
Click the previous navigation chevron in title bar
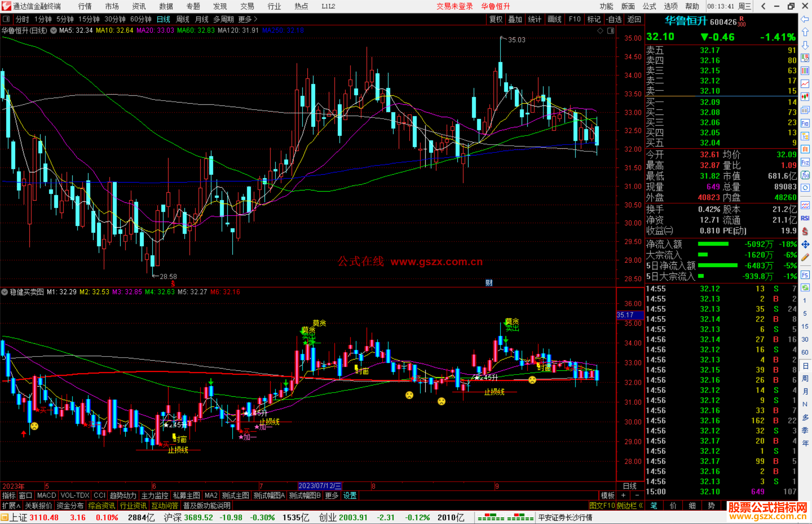(763, 6)
